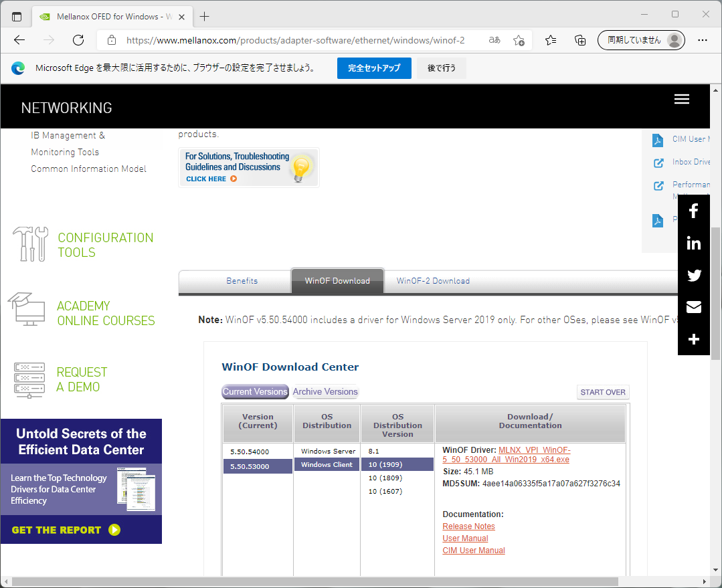This screenshot has width=722, height=588.
Task: Click the Troubleshooting Guidelines CLICK HERE banner
Action: (x=249, y=168)
